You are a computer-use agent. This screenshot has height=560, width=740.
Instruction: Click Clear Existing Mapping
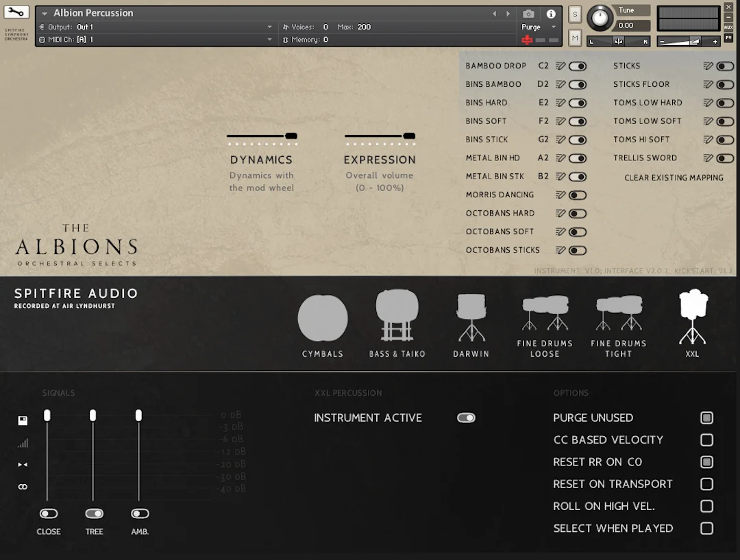pos(674,178)
